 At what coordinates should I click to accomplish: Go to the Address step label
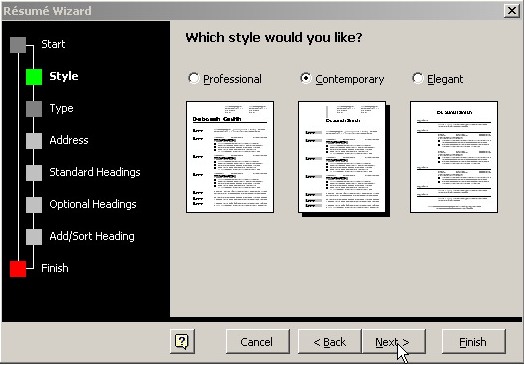pos(69,140)
